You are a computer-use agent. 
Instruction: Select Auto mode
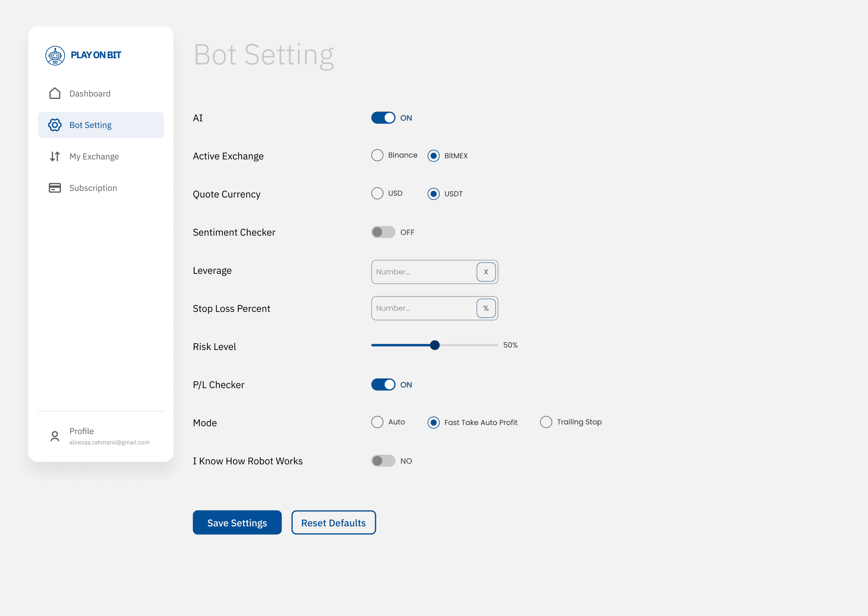[377, 422]
